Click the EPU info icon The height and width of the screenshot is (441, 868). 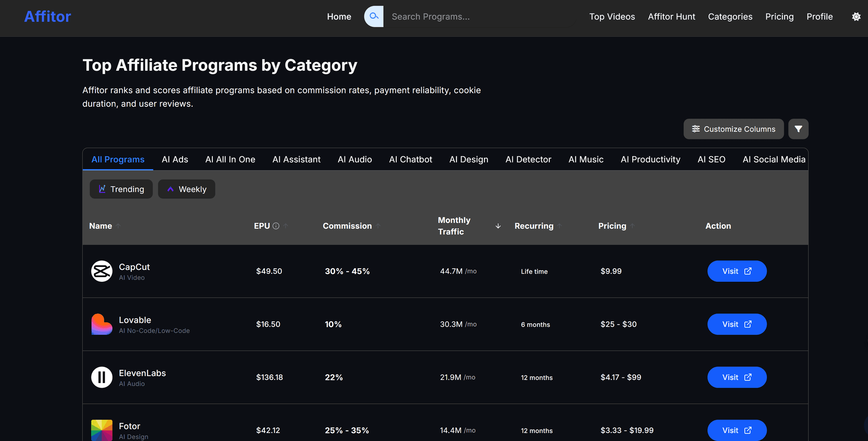coord(276,226)
